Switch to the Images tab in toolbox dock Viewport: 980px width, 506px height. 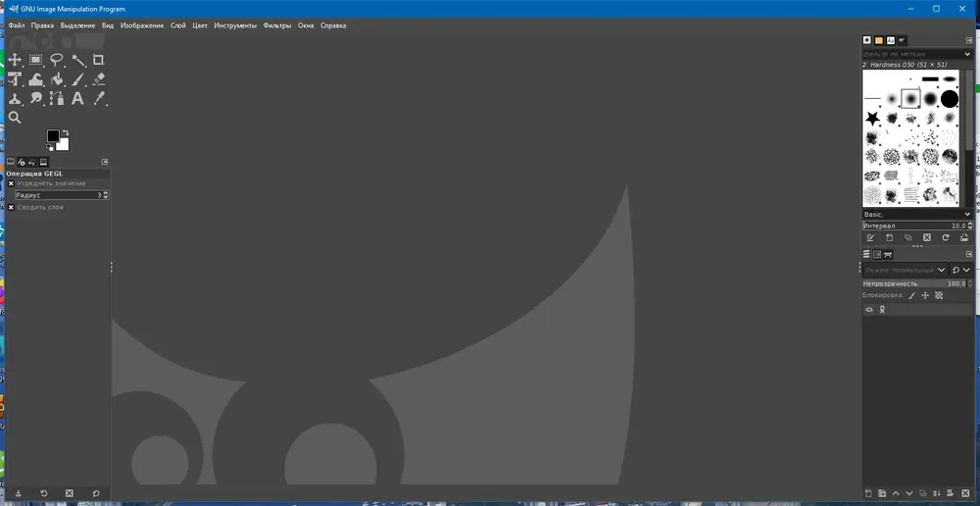(43, 162)
